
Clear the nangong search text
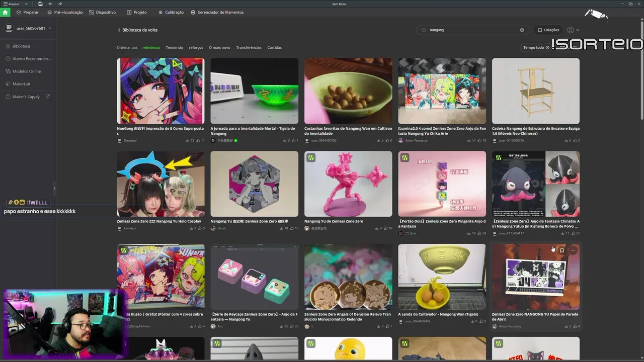pos(522,30)
